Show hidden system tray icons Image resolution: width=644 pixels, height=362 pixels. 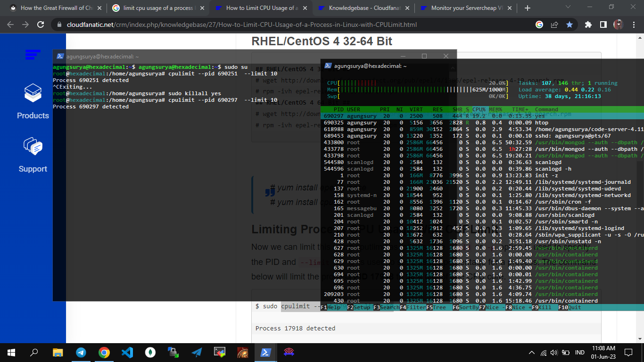pos(532,353)
